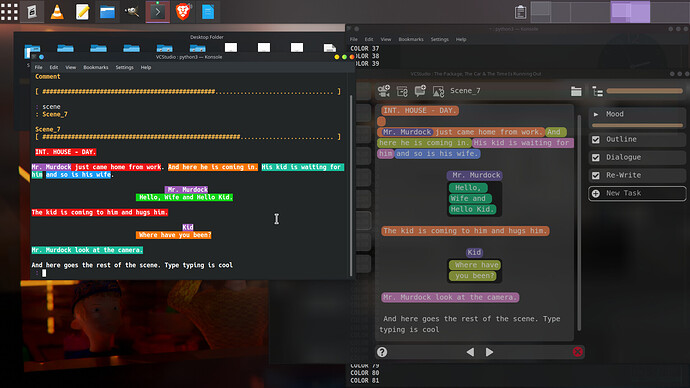Open Settings menu in VCStudio Konsole
The width and height of the screenshot is (690, 388).
click(x=124, y=67)
